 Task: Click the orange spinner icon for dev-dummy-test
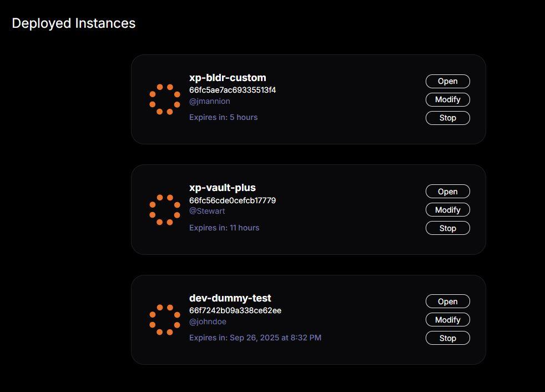click(x=165, y=320)
